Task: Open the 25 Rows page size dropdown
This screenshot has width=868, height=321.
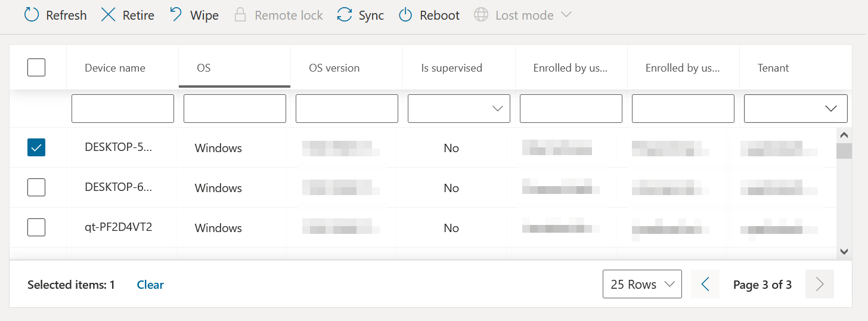Action: (642, 285)
